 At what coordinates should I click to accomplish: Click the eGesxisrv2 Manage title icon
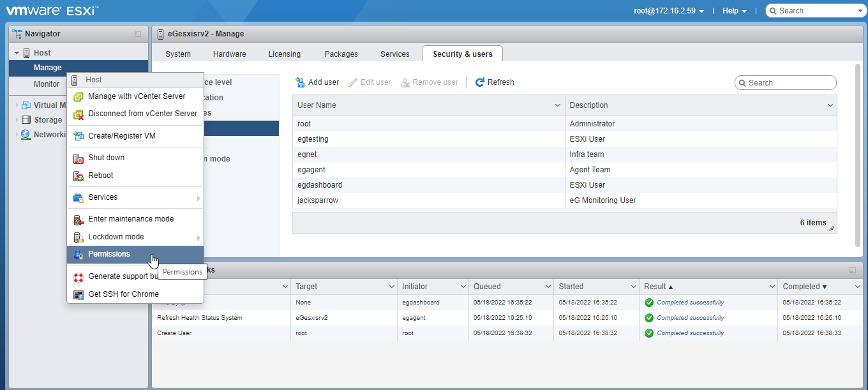[x=160, y=33]
